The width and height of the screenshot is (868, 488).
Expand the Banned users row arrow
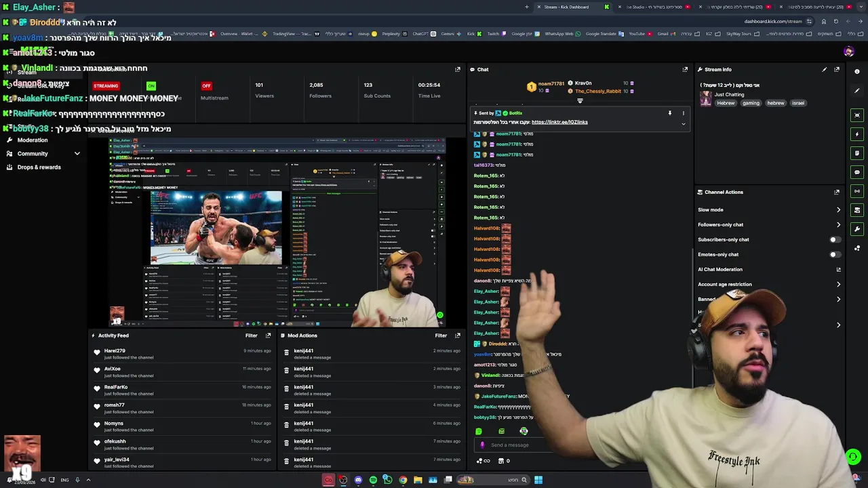838,300
